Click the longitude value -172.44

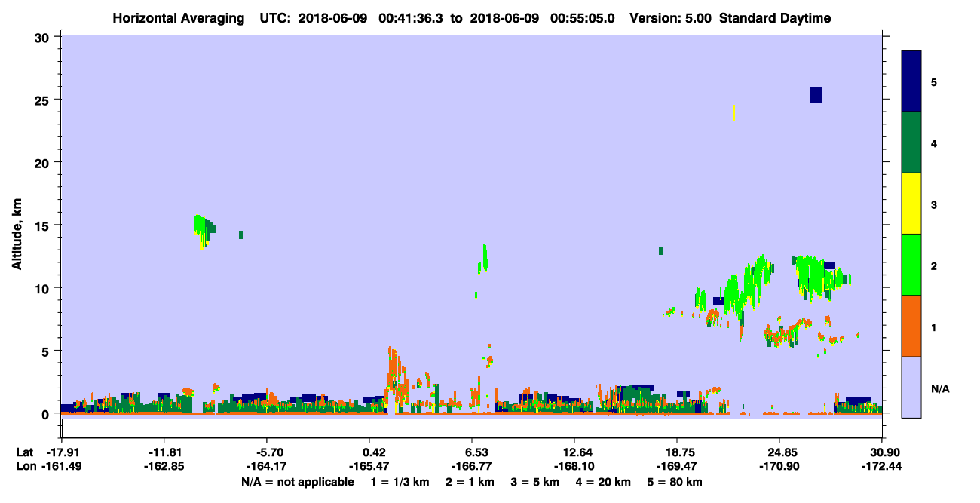point(882,466)
